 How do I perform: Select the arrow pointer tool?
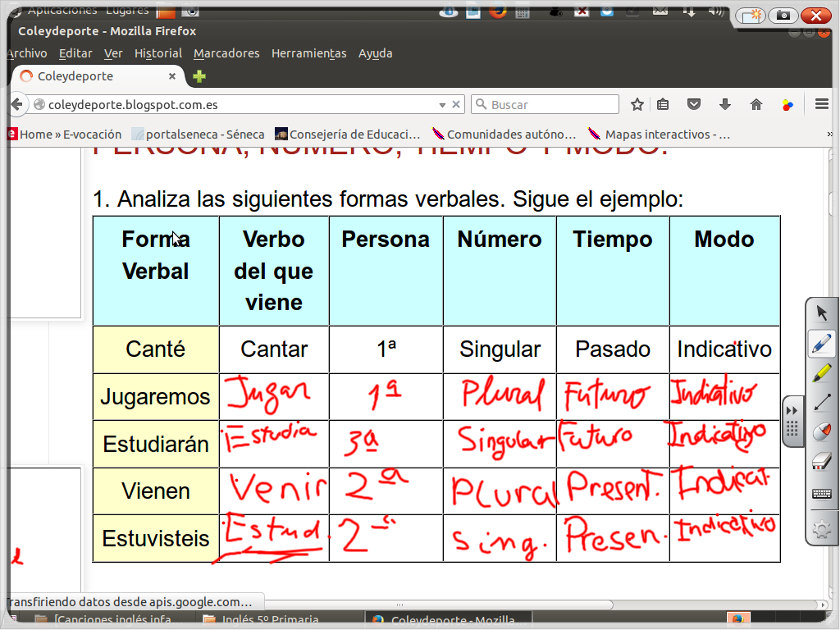[x=821, y=313]
